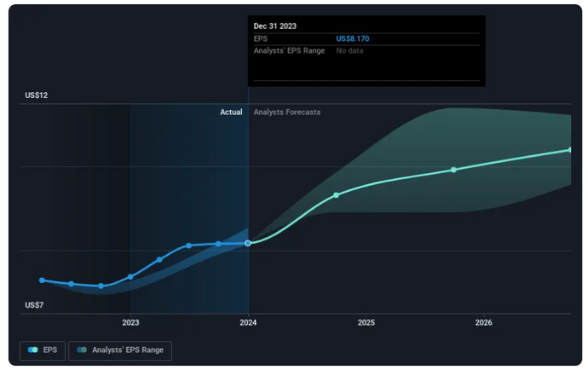
Task: Select the first EPS data point at far left
Action: tap(42, 280)
